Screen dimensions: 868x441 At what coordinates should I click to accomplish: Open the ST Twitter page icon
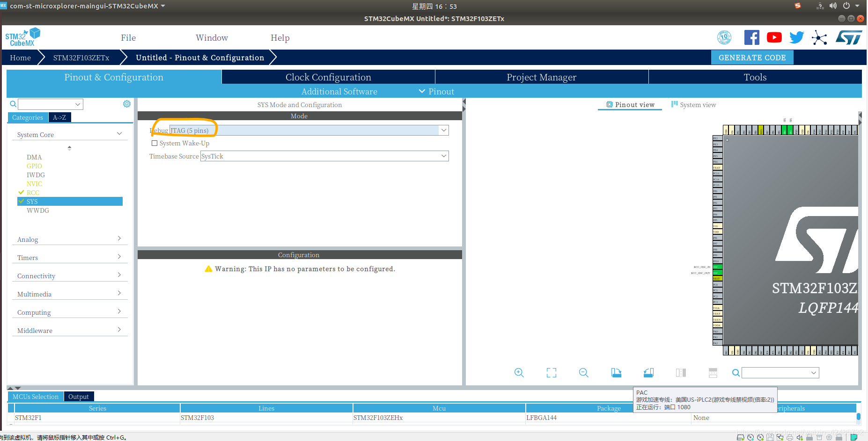797,37
